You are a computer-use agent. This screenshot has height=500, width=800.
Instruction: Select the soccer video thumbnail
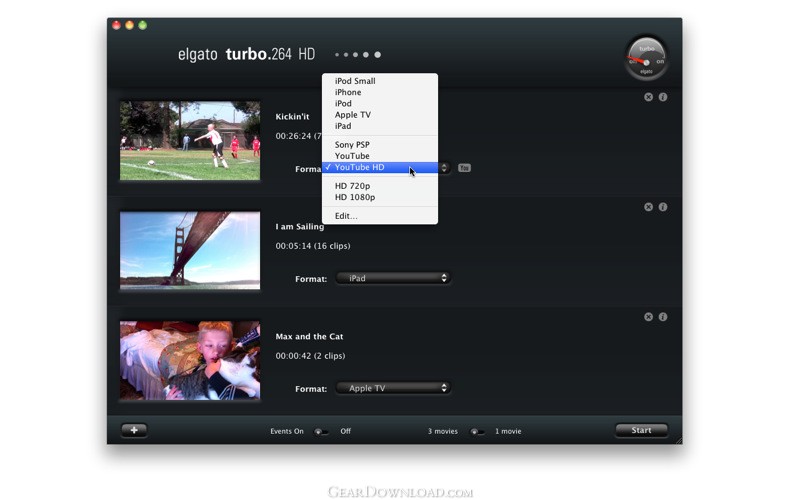click(x=190, y=140)
